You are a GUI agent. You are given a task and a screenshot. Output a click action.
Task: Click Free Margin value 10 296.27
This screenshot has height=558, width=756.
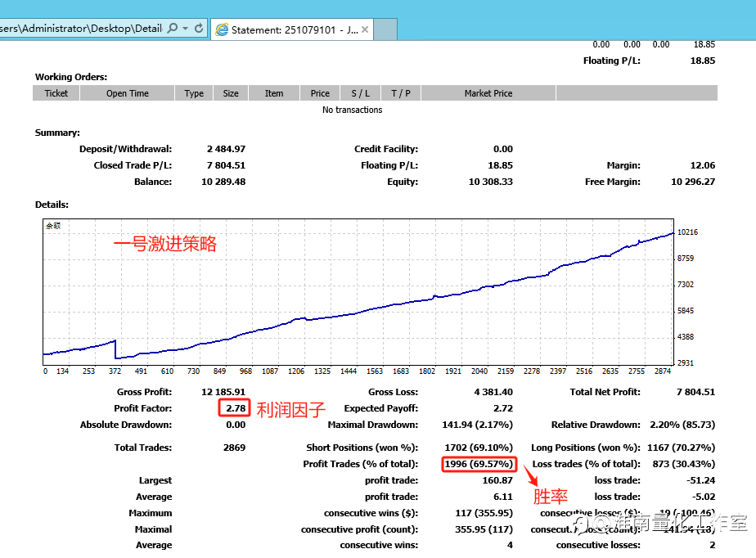pyautogui.click(x=693, y=182)
